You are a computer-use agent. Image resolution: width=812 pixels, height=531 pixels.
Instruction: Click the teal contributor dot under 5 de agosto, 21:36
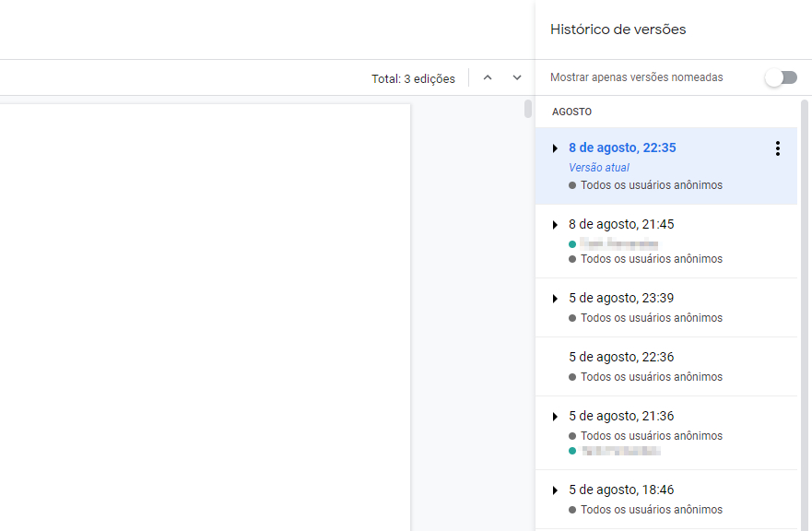tap(573, 451)
